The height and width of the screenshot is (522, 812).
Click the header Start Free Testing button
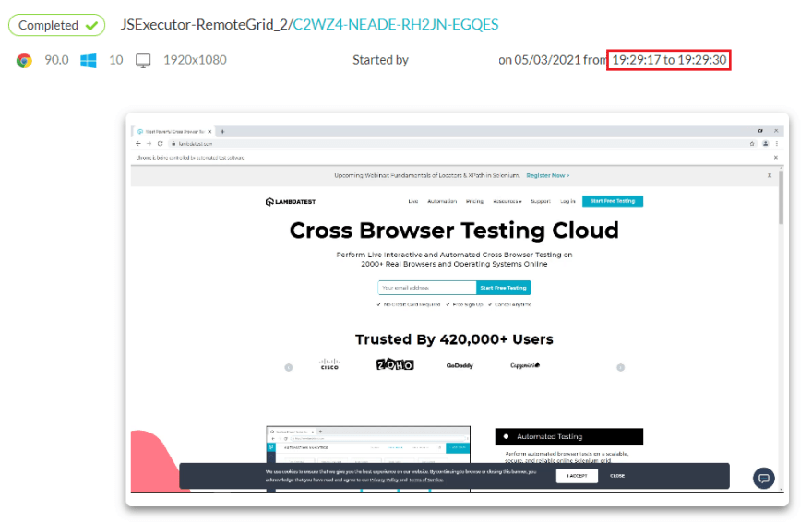tap(613, 201)
